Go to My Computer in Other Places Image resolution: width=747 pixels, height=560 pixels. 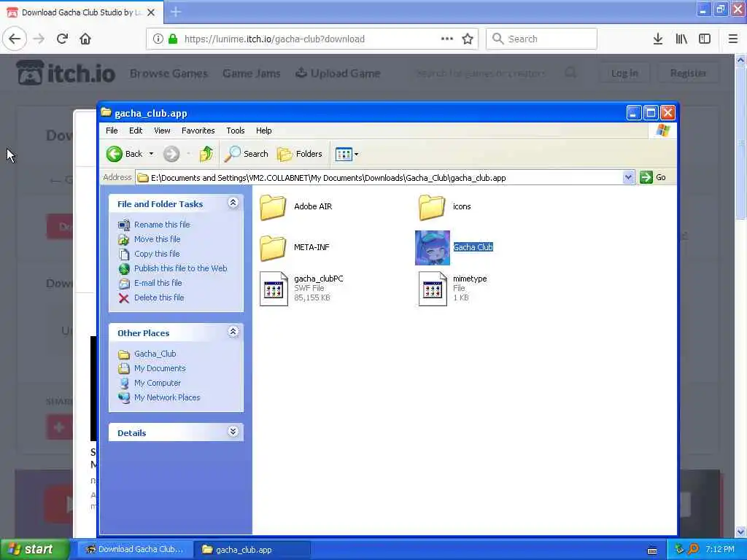(158, 383)
